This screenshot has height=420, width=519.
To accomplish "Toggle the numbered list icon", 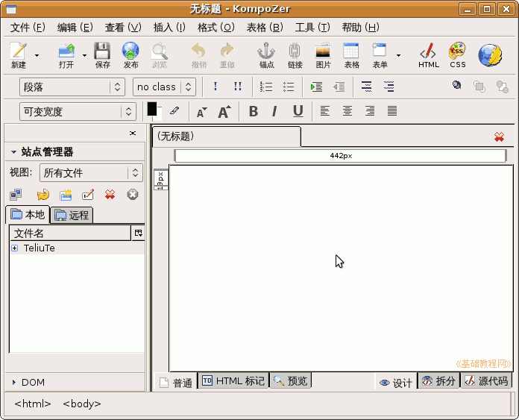I will 266,87.
